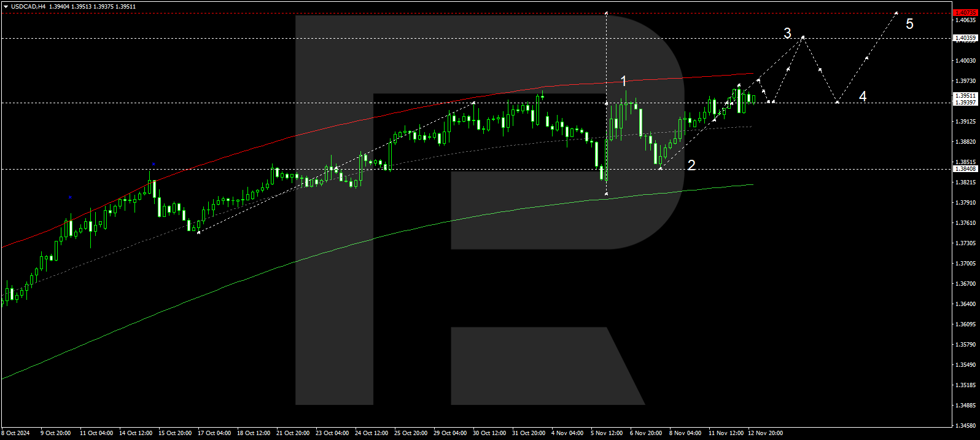Click the 1.34885 price axis value

click(966, 405)
